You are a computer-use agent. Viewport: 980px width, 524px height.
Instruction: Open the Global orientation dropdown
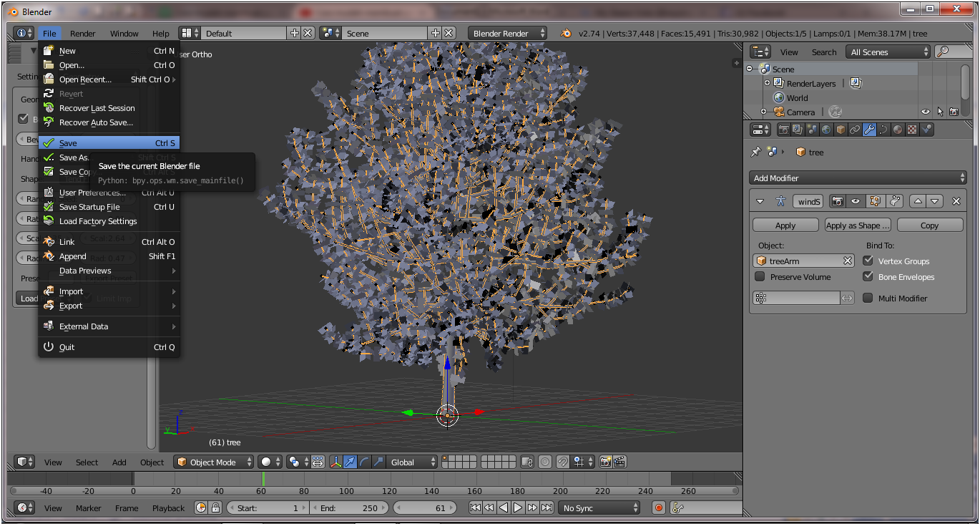pos(411,462)
